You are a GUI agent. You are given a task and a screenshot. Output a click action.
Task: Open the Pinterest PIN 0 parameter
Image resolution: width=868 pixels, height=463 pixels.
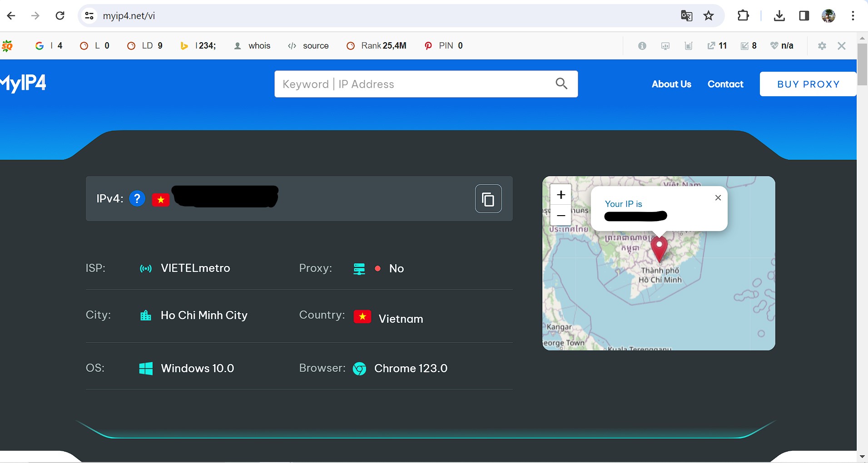[x=444, y=46]
